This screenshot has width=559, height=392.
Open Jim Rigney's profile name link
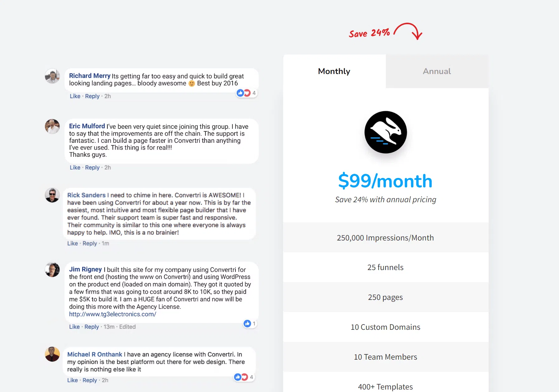(85, 269)
